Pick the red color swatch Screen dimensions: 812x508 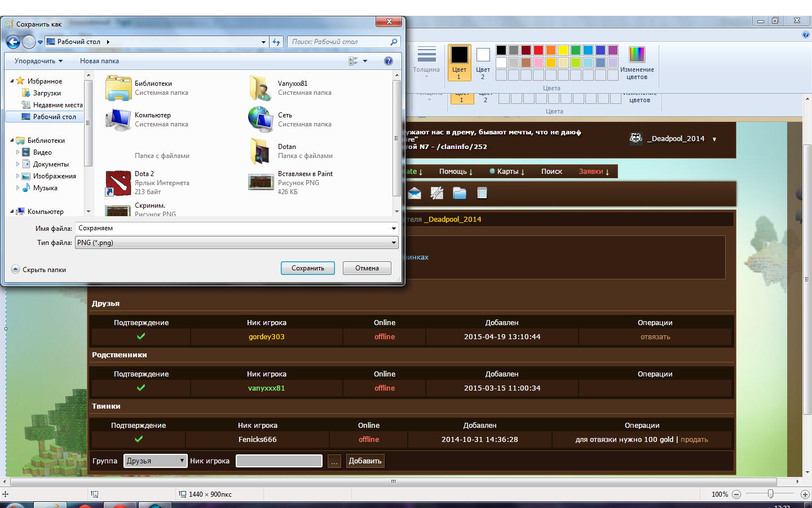pos(539,50)
